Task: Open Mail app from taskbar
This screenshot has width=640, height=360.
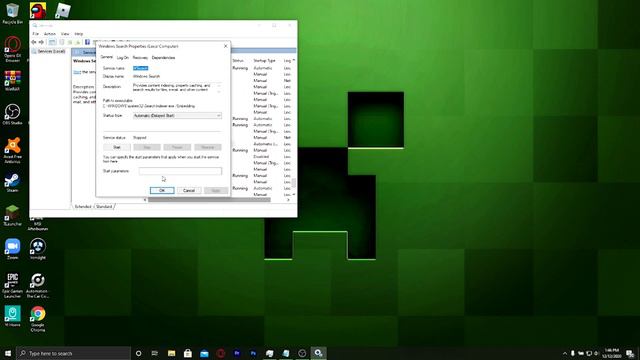Action: click(204, 353)
